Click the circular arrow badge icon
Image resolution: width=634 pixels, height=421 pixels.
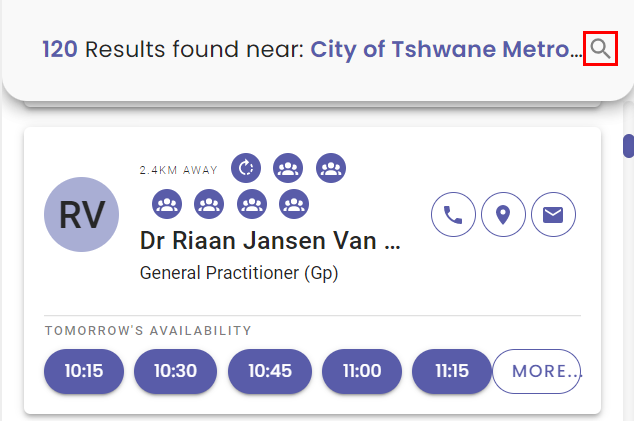246,168
